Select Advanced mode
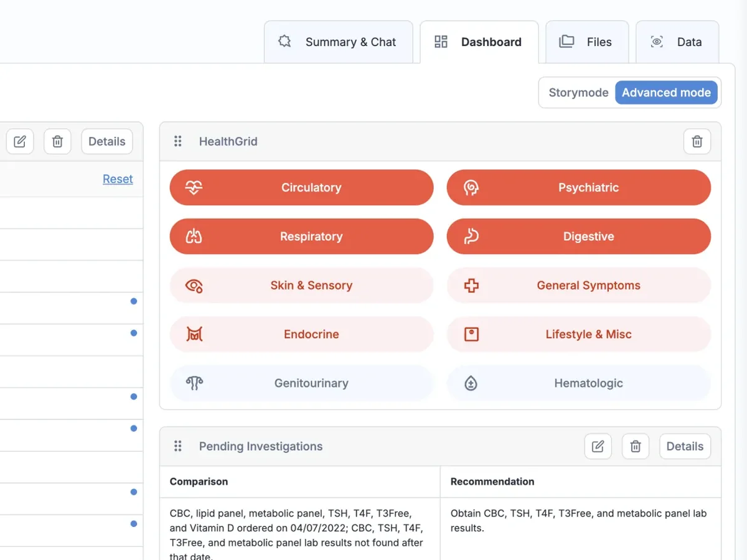This screenshot has height=560, width=747. 666,93
